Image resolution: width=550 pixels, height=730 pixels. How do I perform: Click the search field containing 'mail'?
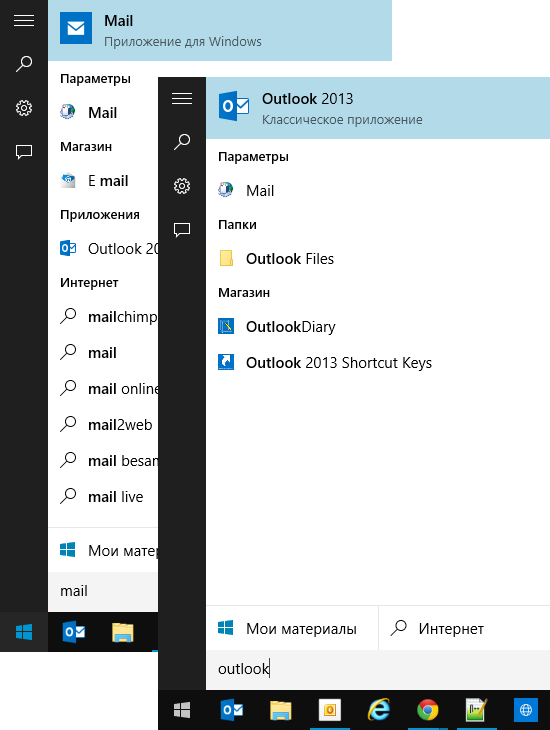click(x=103, y=591)
